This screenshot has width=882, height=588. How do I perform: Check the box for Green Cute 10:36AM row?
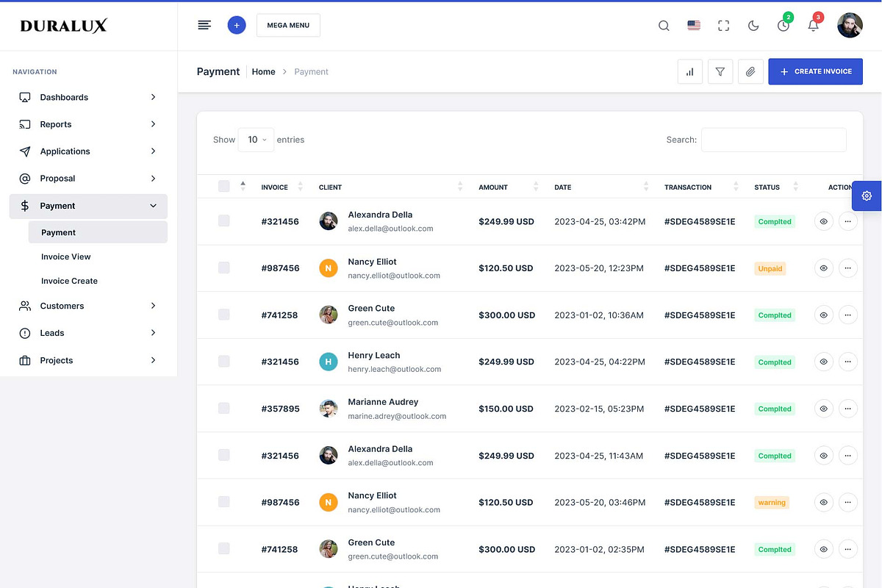coord(224,315)
